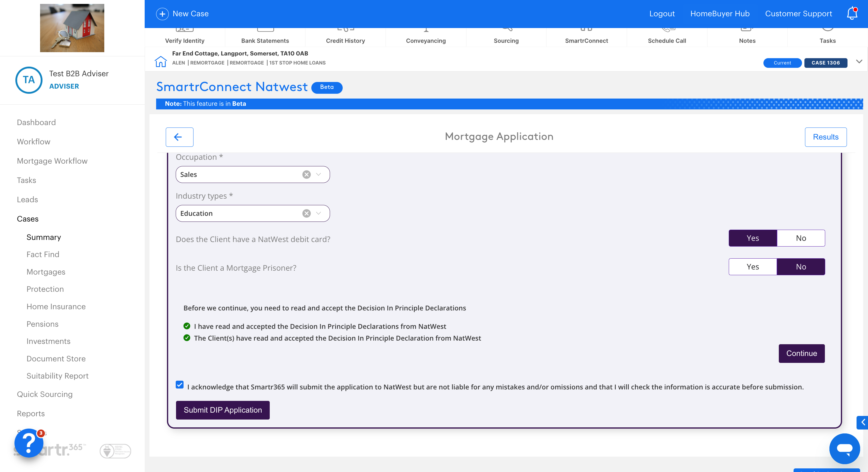
Task: Open the Notes tab
Action: [x=747, y=37]
